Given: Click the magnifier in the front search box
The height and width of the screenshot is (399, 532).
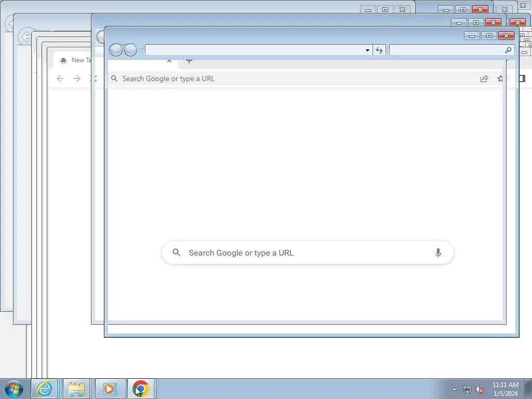Looking at the screenshot, I should click(x=508, y=50).
